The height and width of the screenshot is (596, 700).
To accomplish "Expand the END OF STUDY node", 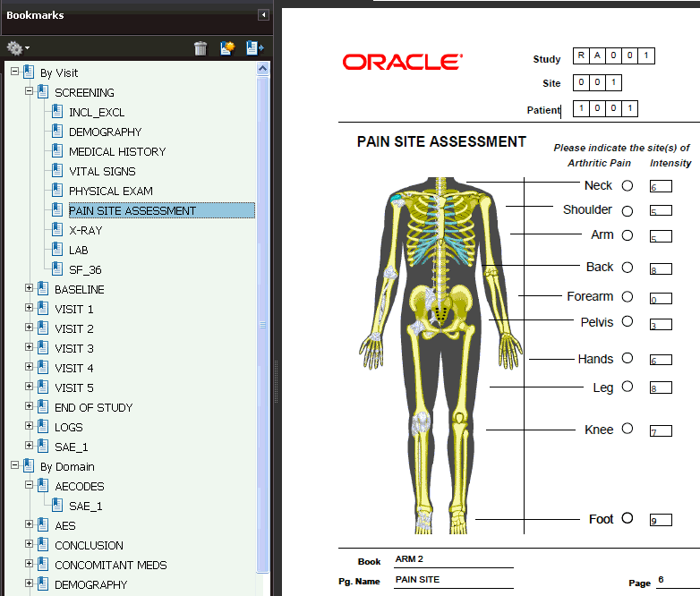I will pyautogui.click(x=29, y=405).
